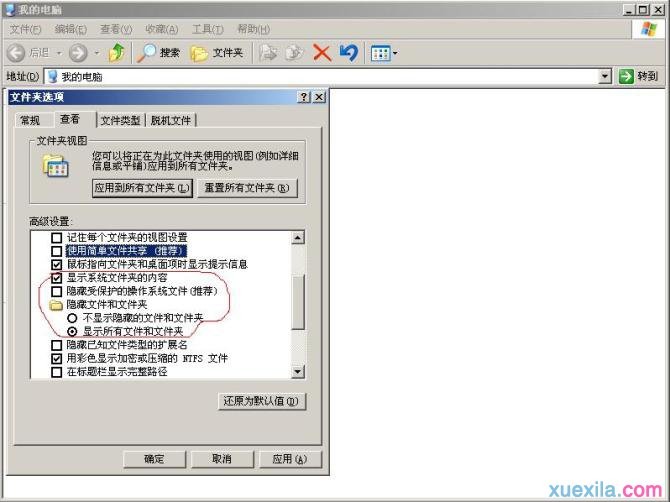Switch to the 文件类型 tab
This screenshot has width=670, height=502.
(x=120, y=120)
